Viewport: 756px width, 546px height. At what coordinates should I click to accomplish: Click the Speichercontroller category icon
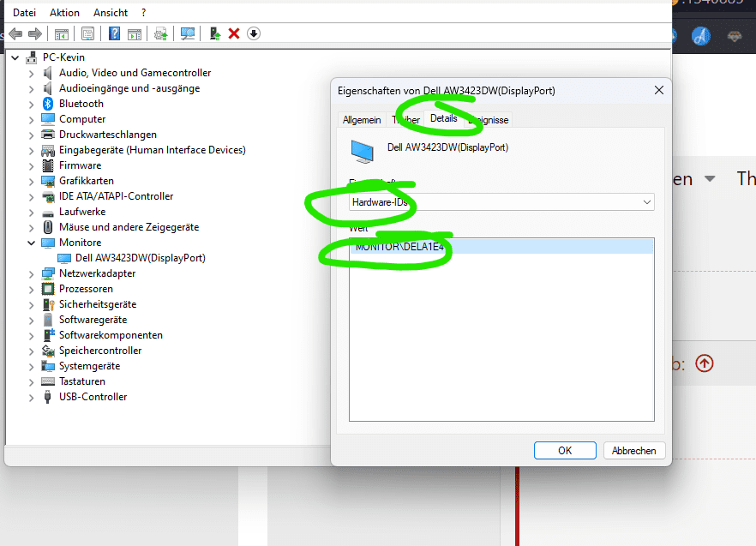pyautogui.click(x=48, y=351)
